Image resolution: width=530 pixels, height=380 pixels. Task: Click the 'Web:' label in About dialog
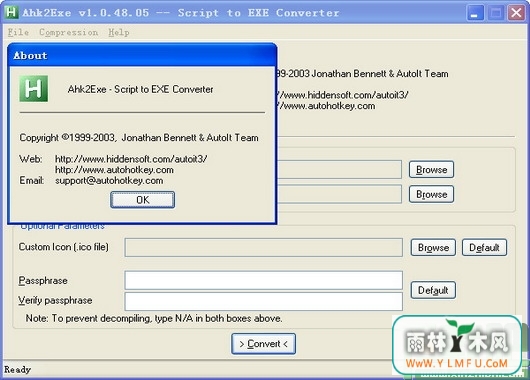[x=31, y=159]
